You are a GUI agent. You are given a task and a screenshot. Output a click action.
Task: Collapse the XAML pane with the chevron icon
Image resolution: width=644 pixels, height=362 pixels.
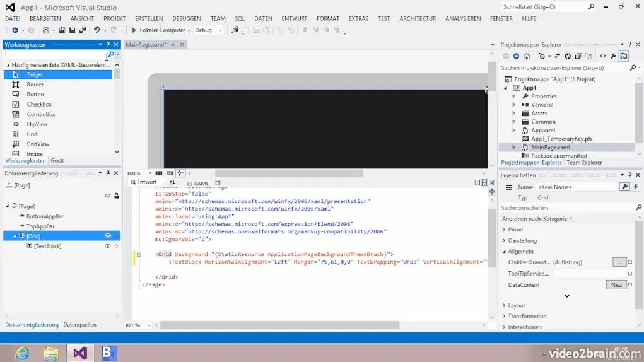[491, 183]
